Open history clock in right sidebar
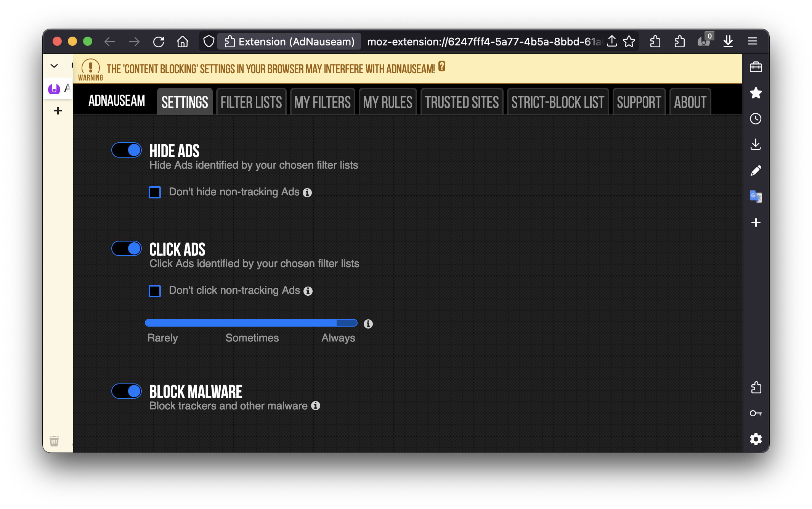The image size is (812, 509). coord(756,119)
